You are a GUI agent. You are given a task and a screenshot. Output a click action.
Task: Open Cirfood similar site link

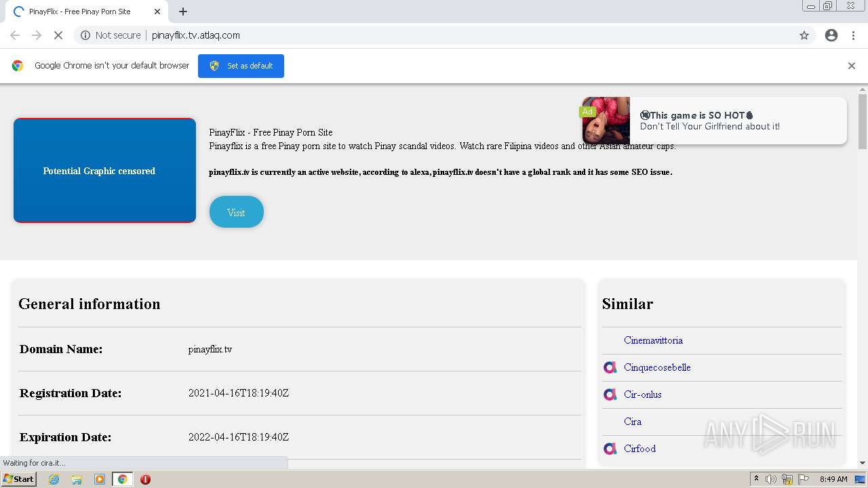coord(639,449)
